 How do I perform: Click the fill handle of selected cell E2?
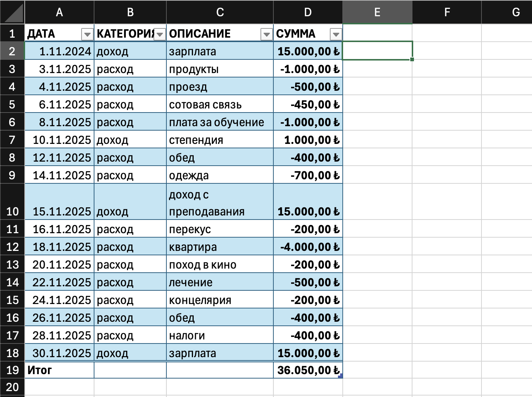tap(412, 59)
